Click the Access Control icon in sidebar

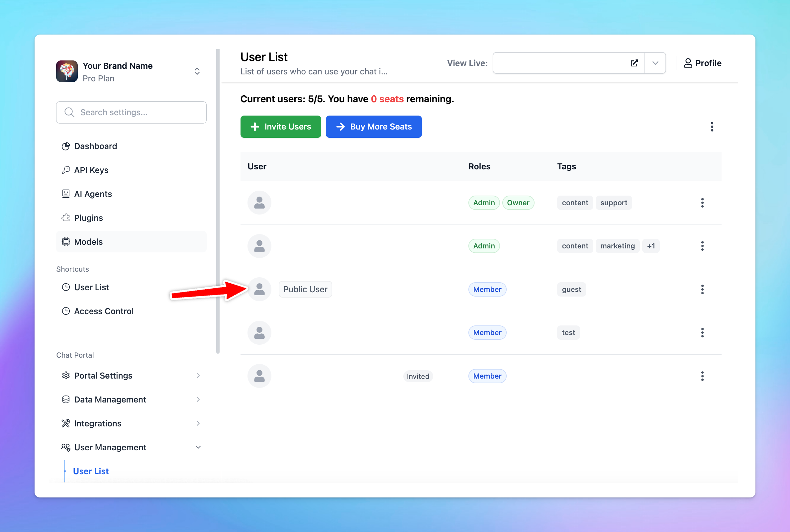click(65, 310)
